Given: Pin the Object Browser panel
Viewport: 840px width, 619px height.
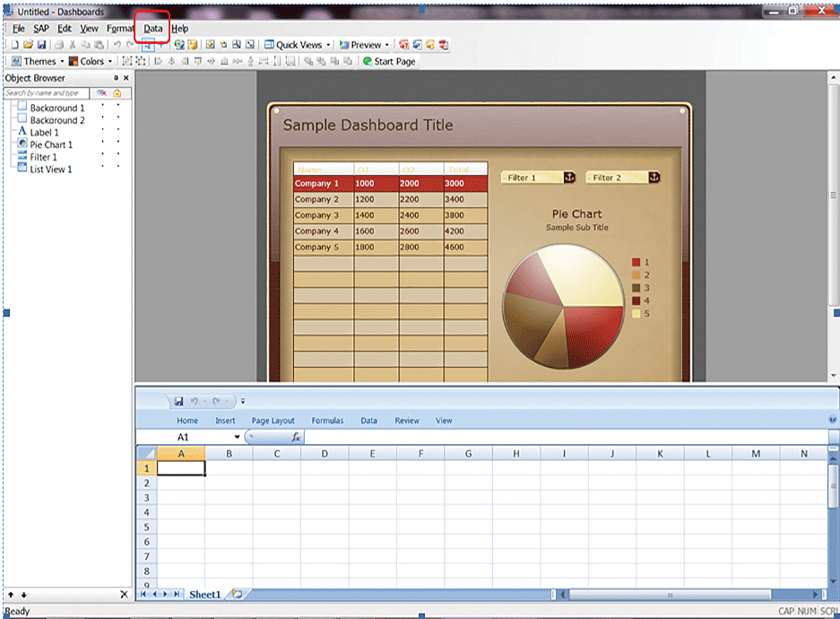Looking at the screenshot, I should [x=116, y=79].
